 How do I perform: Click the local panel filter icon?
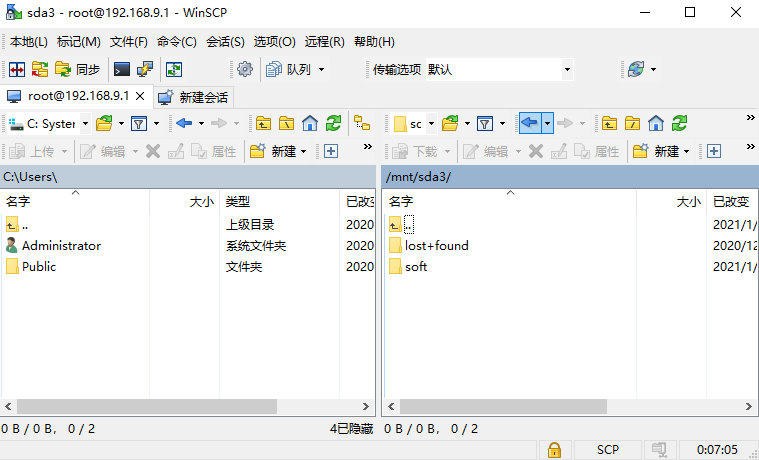point(139,124)
